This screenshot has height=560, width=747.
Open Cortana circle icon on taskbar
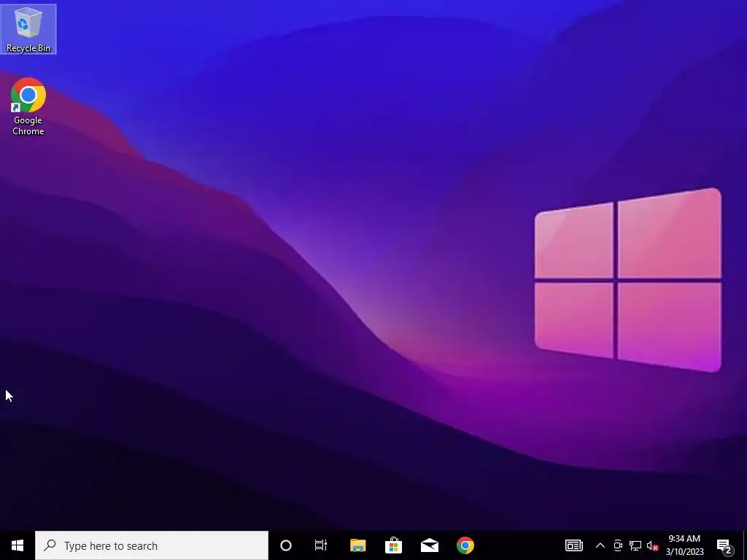286,545
